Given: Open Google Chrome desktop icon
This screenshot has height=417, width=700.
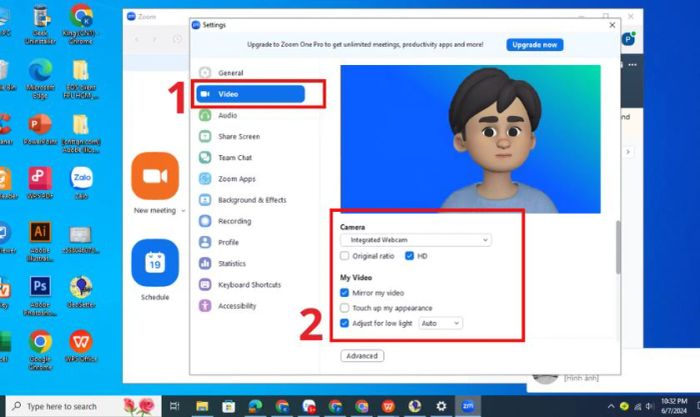Looking at the screenshot, I should coord(40,342).
